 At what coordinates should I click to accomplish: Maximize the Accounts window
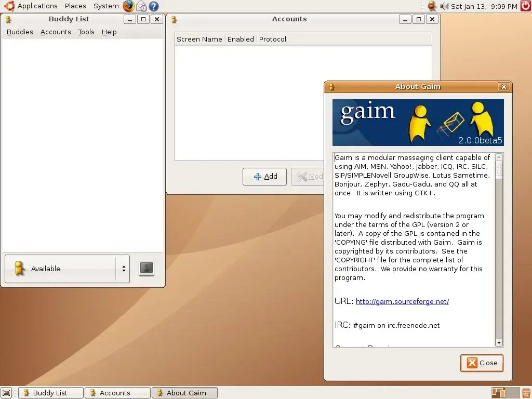point(419,19)
